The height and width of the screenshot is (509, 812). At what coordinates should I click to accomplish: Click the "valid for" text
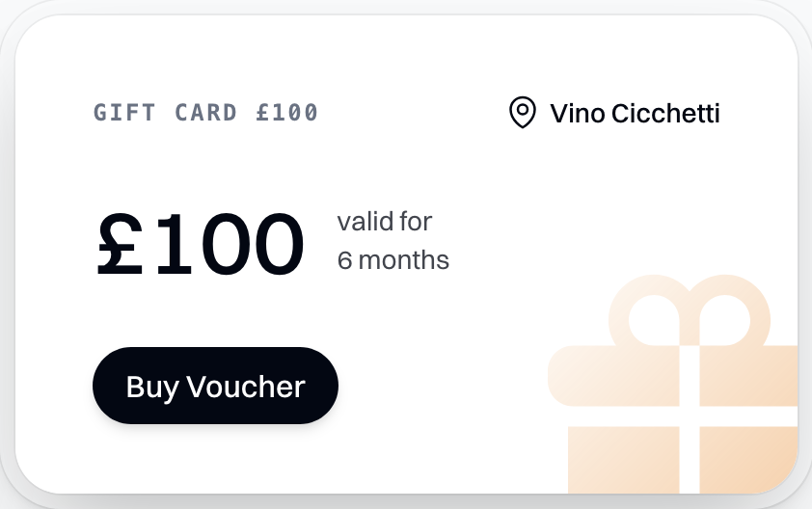[384, 222]
